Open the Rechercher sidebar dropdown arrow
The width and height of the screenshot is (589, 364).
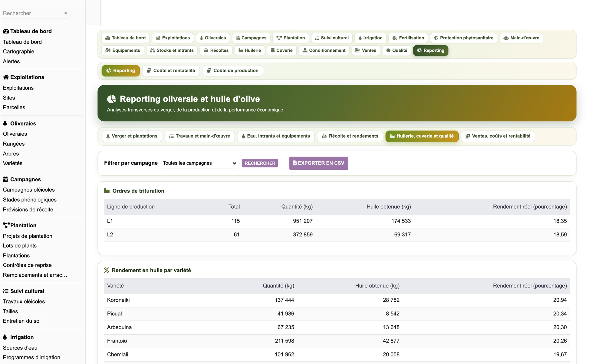coord(66,13)
